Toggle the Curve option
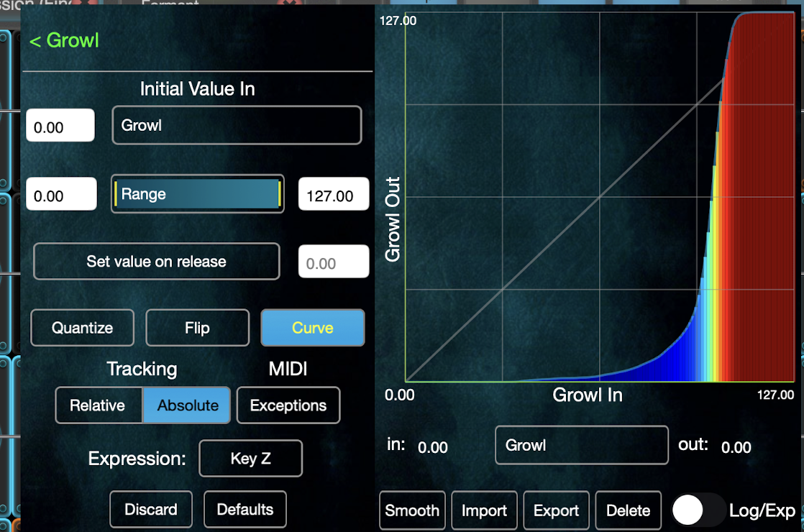The image size is (804, 532). pyautogui.click(x=313, y=328)
